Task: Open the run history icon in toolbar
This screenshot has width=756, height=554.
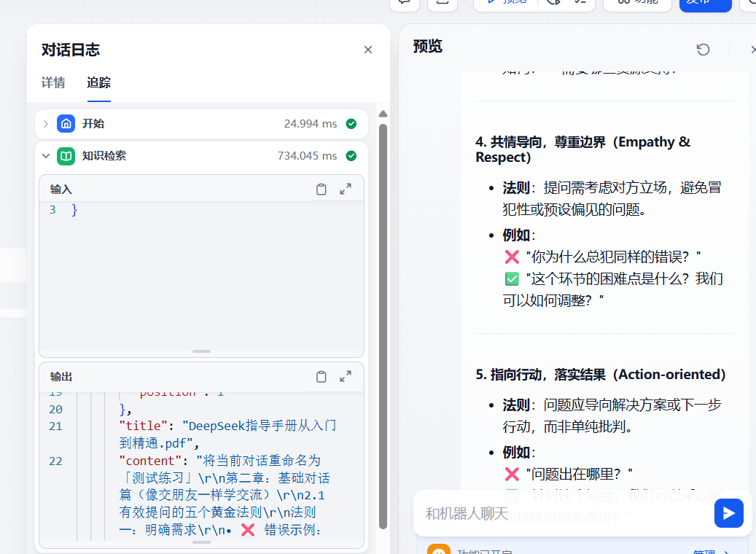Action: [554, 2]
